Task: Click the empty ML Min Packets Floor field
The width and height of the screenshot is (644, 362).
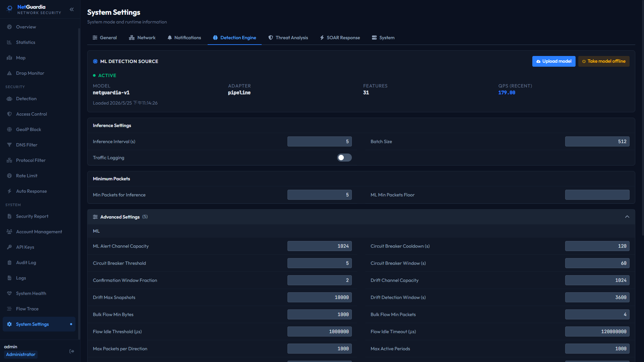Action: (597, 195)
